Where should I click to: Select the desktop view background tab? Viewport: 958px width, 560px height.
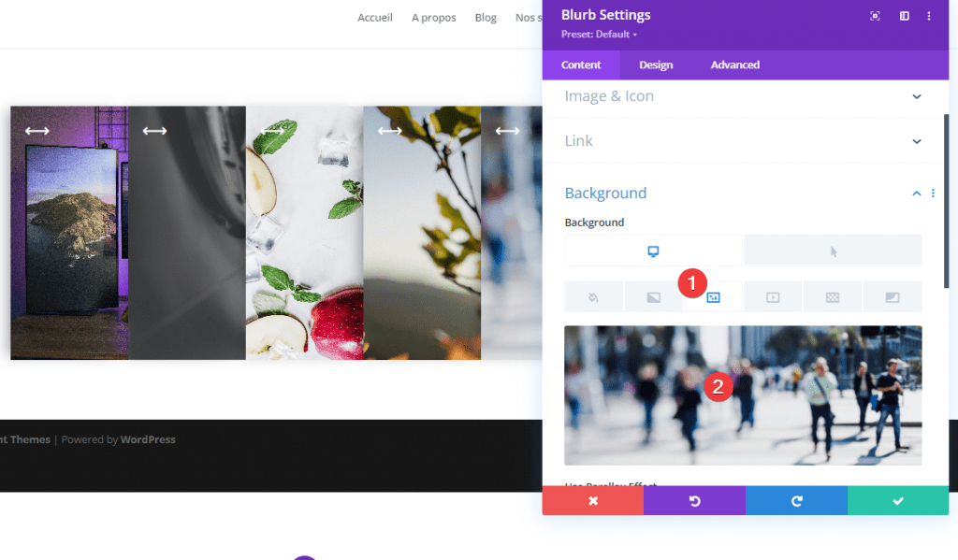tap(653, 251)
